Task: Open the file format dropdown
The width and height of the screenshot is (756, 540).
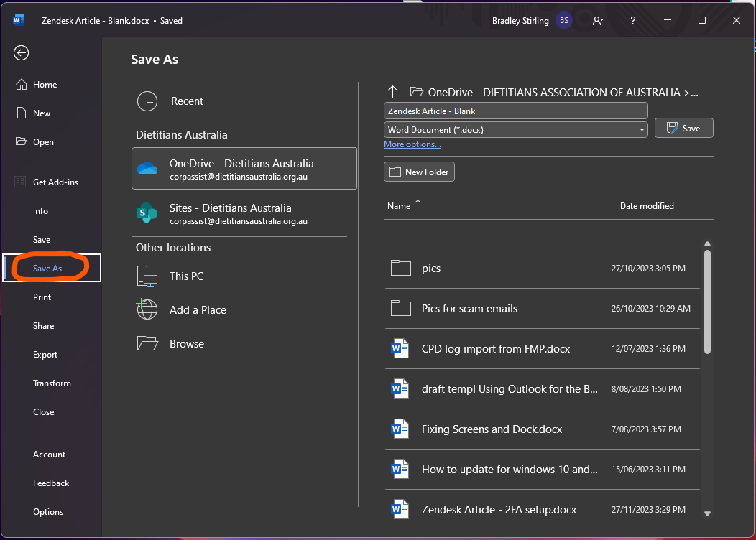Action: point(515,131)
